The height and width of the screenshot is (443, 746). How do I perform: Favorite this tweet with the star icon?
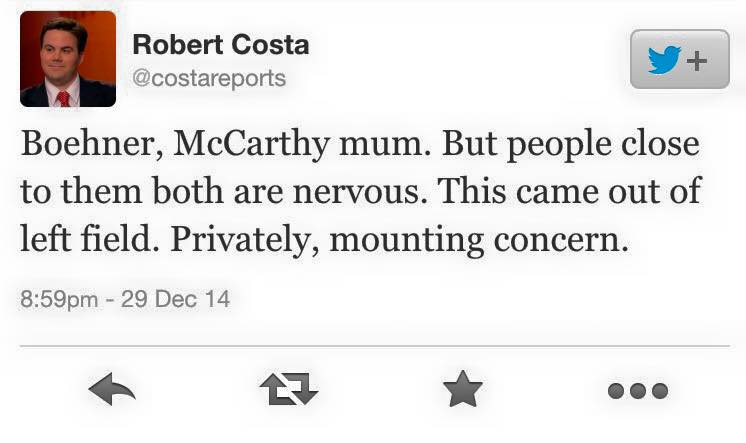pos(462,389)
